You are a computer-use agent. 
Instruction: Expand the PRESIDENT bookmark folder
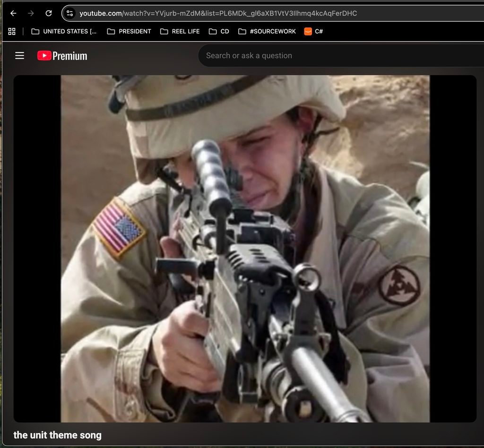coord(129,32)
